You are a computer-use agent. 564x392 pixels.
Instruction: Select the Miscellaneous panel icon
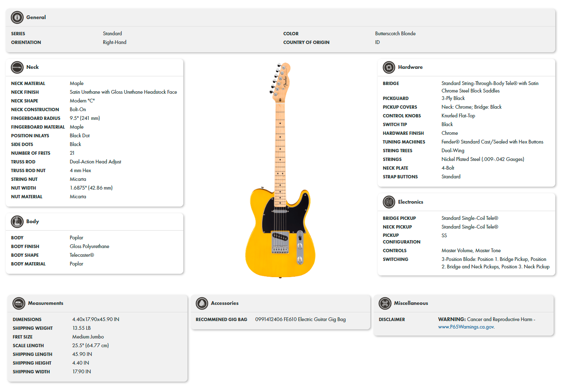(384, 304)
